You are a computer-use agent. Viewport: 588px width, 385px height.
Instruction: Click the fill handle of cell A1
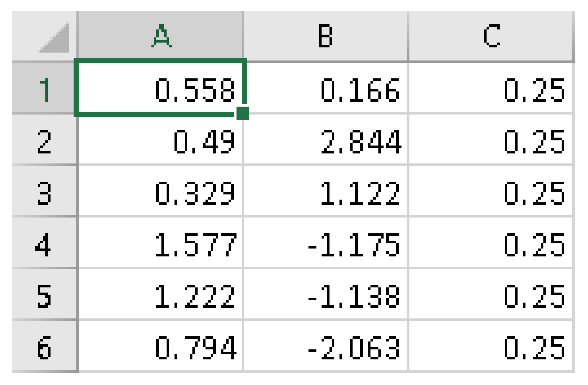pyautogui.click(x=243, y=113)
